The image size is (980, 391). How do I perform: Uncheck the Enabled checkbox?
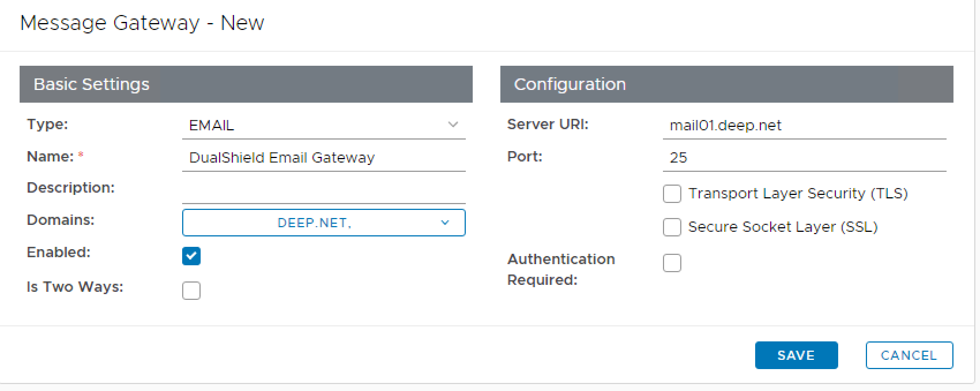191,256
